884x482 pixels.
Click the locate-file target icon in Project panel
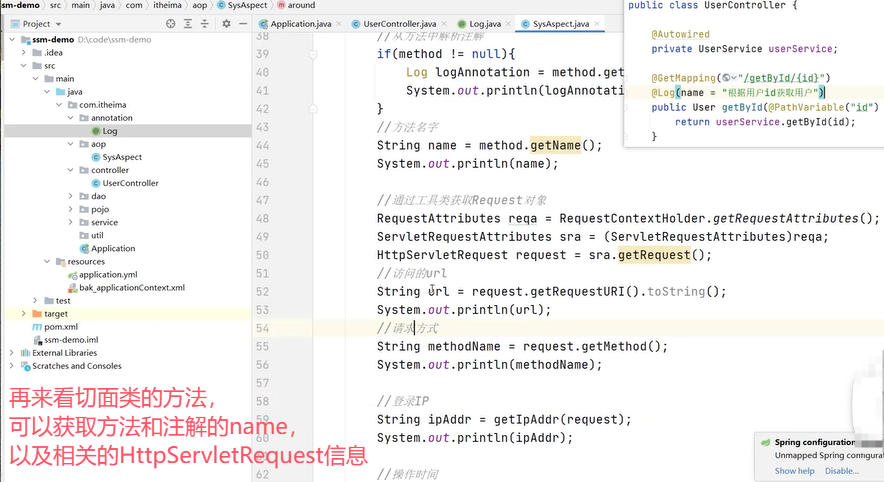(x=171, y=24)
